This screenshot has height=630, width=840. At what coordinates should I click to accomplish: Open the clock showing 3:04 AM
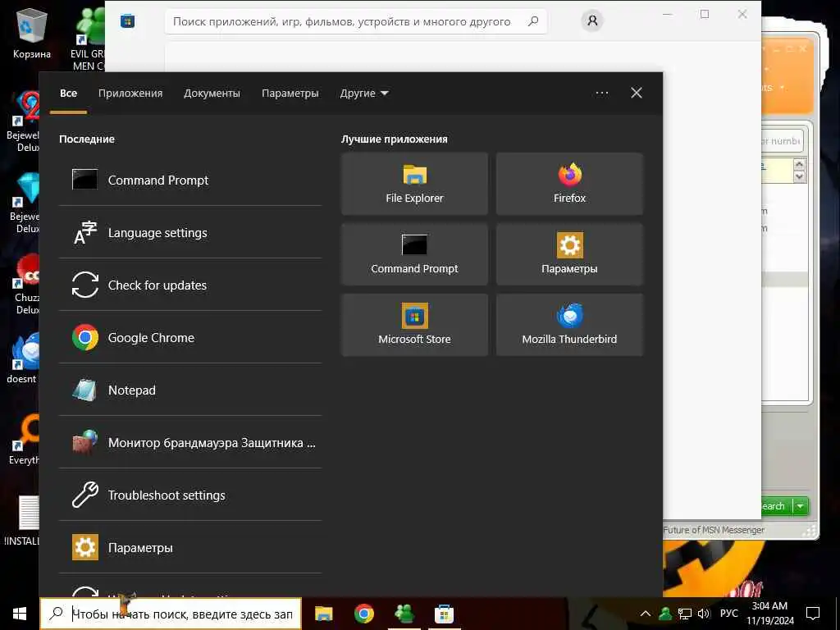(769, 614)
